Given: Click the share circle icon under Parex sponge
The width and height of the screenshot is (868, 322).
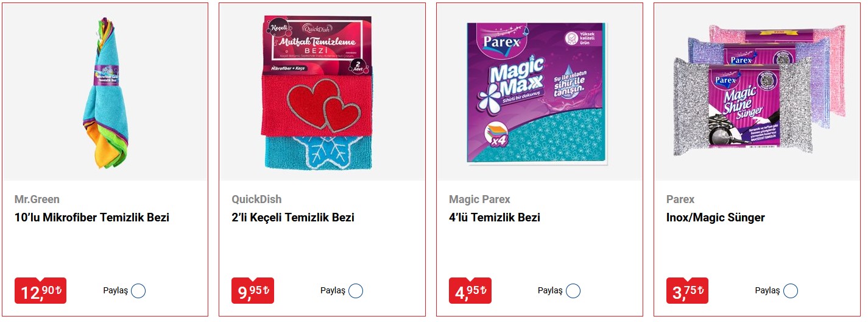Looking at the screenshot, I should point(791,291).
